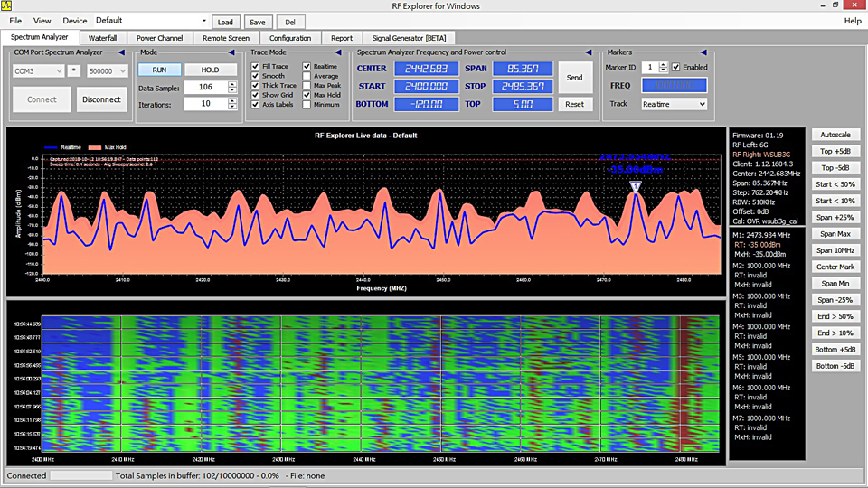
Task: Click the Span Max button
Action: click(835, 234)
